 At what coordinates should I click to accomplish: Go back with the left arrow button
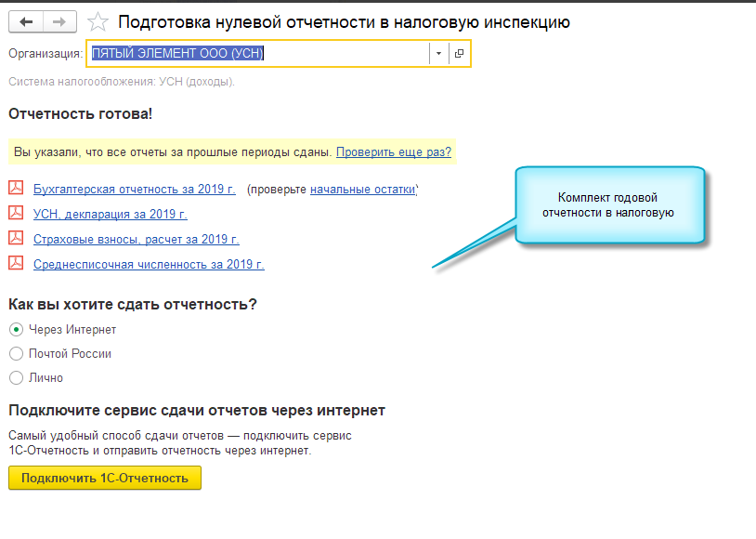coord(26,22)
